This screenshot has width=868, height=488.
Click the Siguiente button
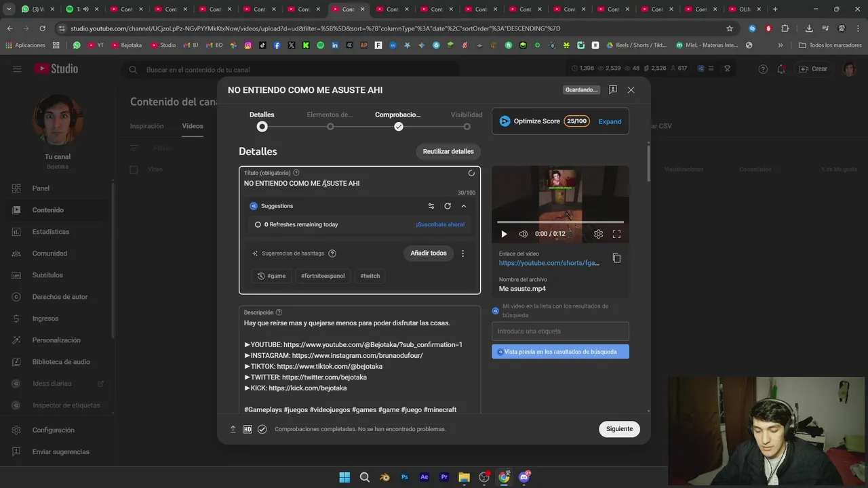click(x=619, y=429)
